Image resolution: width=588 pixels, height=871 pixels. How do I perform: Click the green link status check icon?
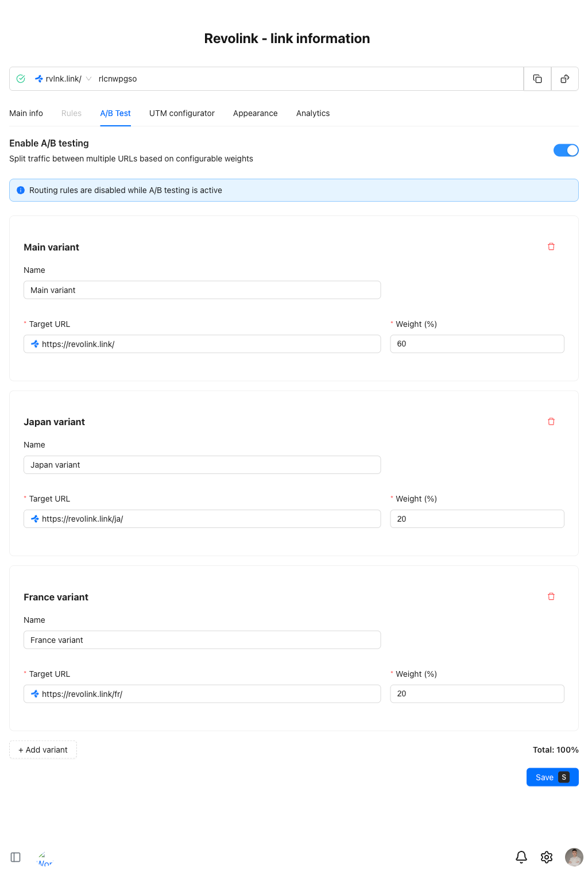coord(21,79)
